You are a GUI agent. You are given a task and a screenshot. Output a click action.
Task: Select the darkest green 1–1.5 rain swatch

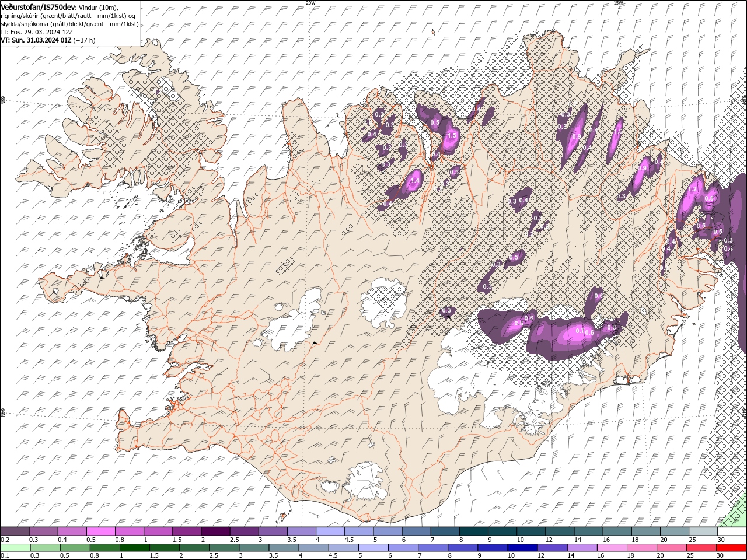pyautogui.click(x=134, y=547)
